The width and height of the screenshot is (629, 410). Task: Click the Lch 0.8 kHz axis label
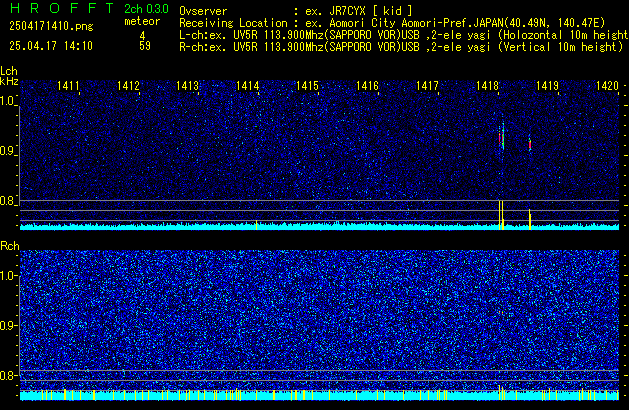(8, 201)
